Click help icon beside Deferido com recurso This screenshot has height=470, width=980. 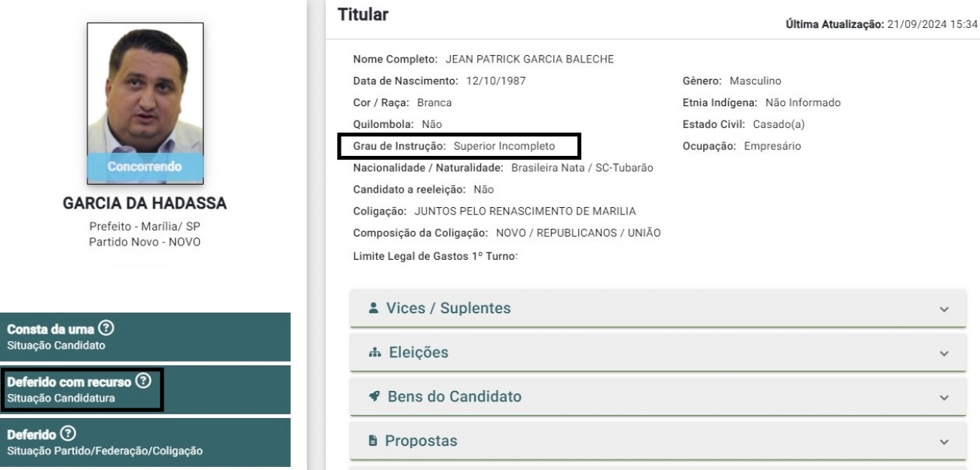click(145, 383)
